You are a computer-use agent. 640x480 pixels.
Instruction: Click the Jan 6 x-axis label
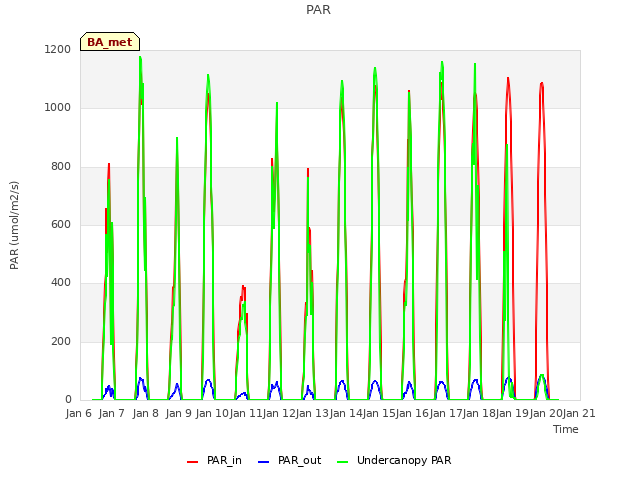pyautogui.click(x=79, y=413)
